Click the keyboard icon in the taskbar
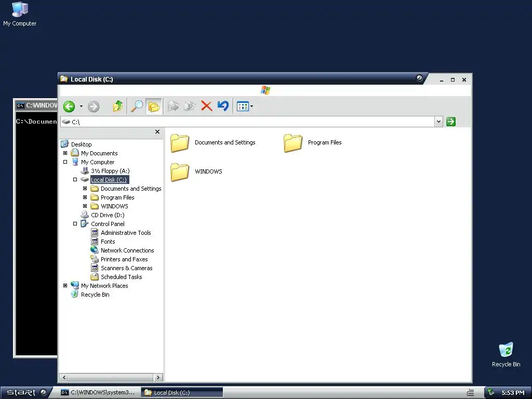This screenshot has height=399, width=532. coord(470,393)
